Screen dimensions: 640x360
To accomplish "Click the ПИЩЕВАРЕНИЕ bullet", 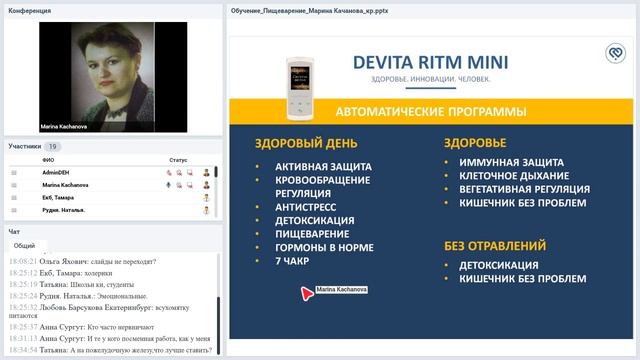I will coord(312,234).
